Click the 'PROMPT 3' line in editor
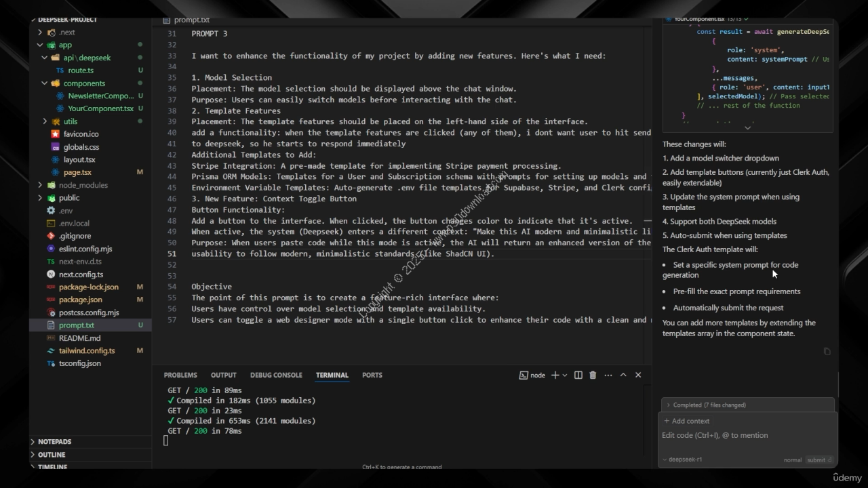The height and width of the screenshot is (488, 868). pos(210,34)
